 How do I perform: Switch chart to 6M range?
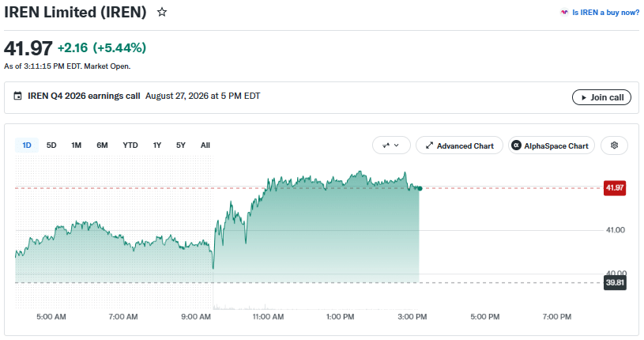(102, 145)
